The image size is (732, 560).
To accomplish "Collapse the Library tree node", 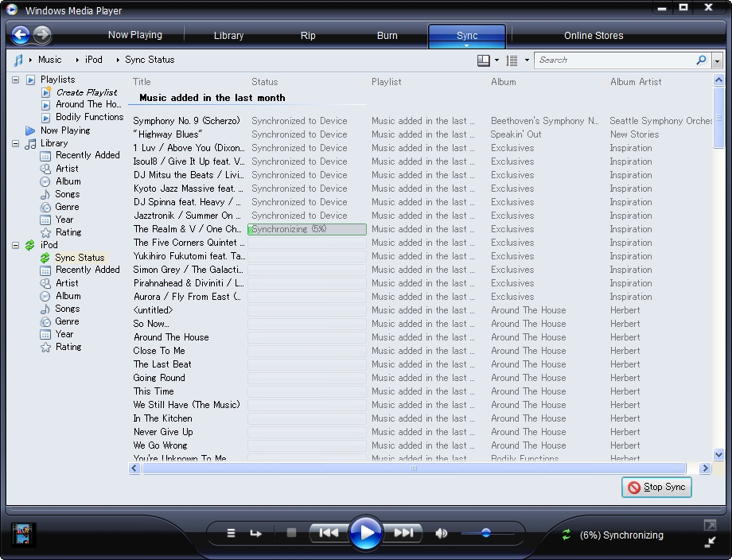I will click(15, 143).
